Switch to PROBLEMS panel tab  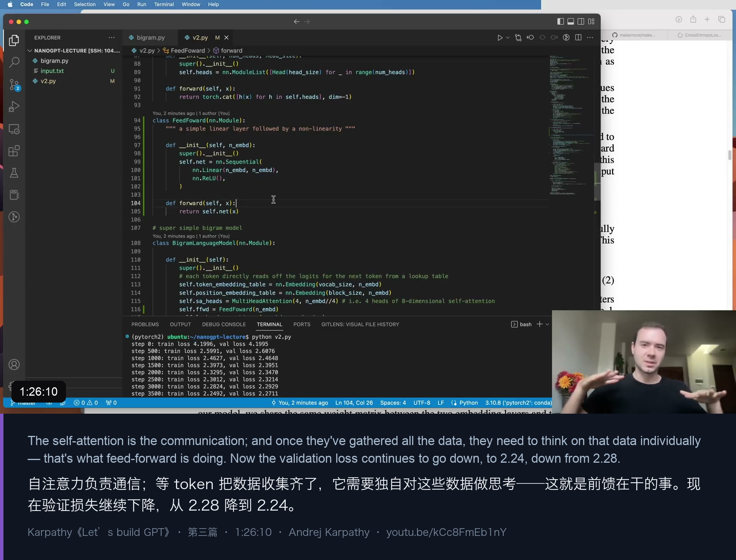(x=145, y=324)
